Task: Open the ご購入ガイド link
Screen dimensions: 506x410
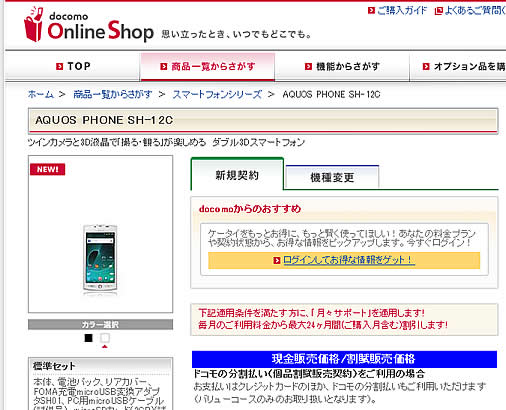Action: 402,11
